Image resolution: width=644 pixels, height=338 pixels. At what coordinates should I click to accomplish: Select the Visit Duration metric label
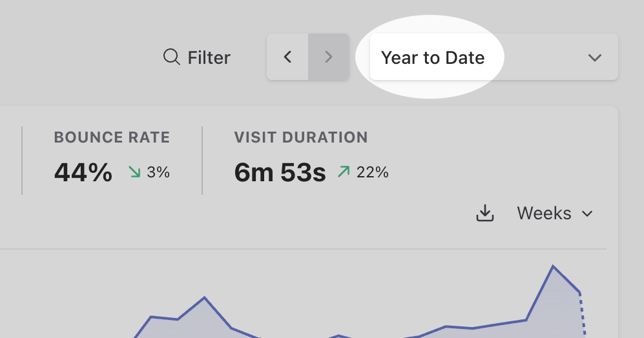(x=301, y=137)
